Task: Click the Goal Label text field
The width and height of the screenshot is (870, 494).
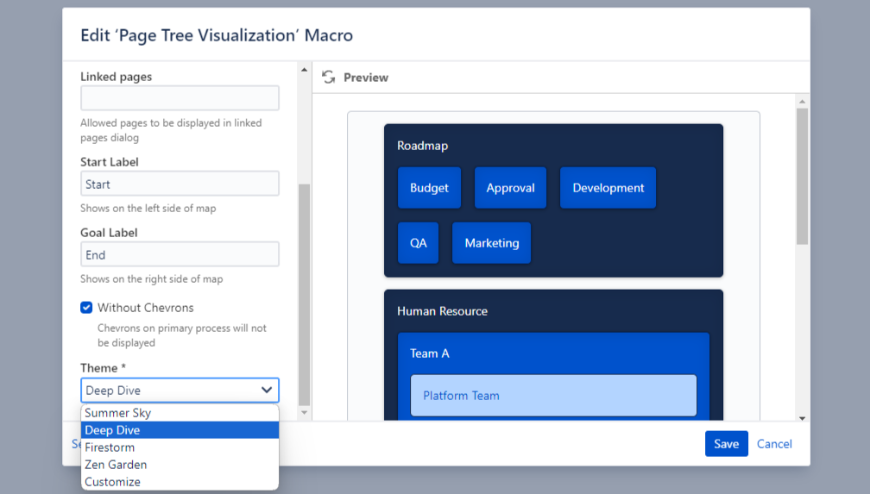Action: [179, 255]
